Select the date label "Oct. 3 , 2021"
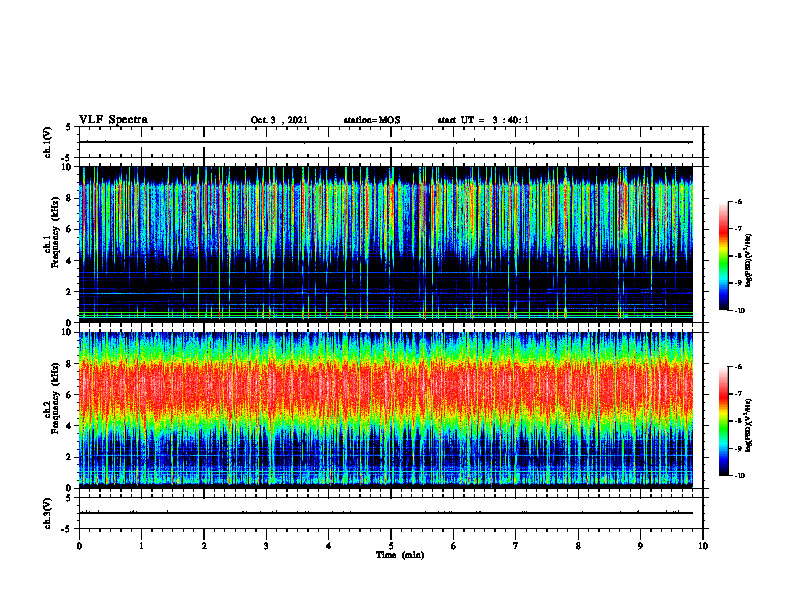This screenshot has height=612, width=792. 279,120
